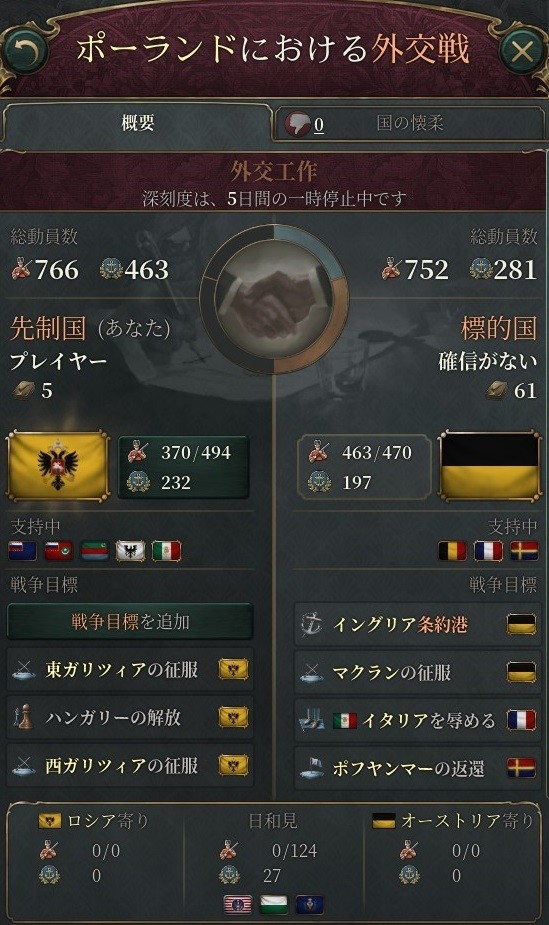
Task: Switch to the 概要 tab
Action: [137, 123]
